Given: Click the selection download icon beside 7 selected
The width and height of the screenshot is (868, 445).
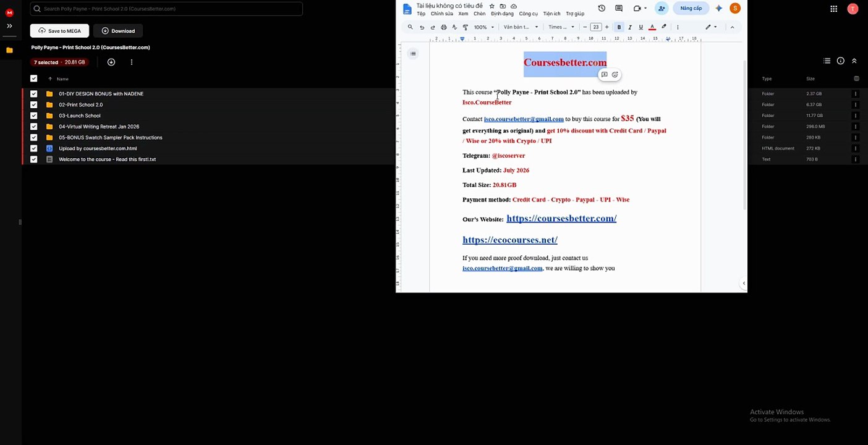Looking at the screenshot, I should pyautogui.click(x=111, y=62).
